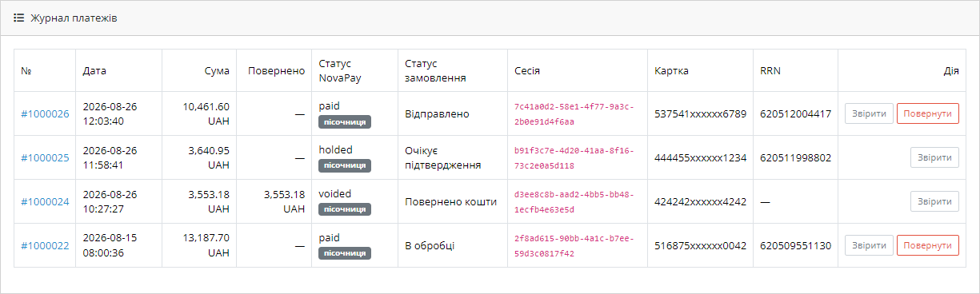Click order status Очікує підтвердження
This screenshot has height=294, width=980.
(x=442, y=158)
